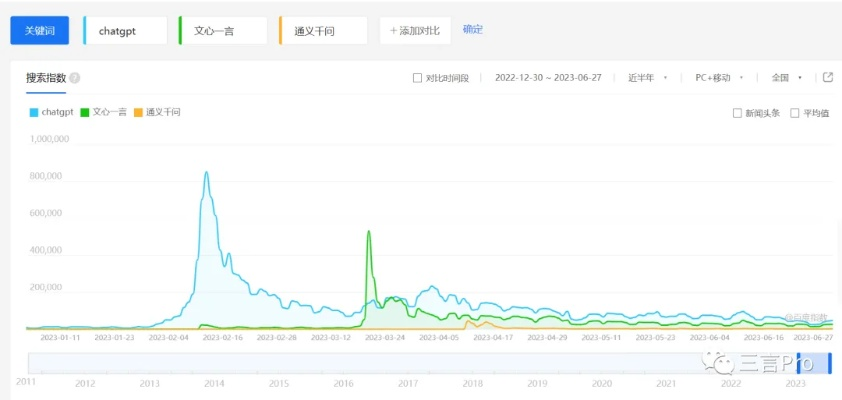The image size is (842, 400).
Task: Open the 搜索指数 tab
Action: [46, 78]
